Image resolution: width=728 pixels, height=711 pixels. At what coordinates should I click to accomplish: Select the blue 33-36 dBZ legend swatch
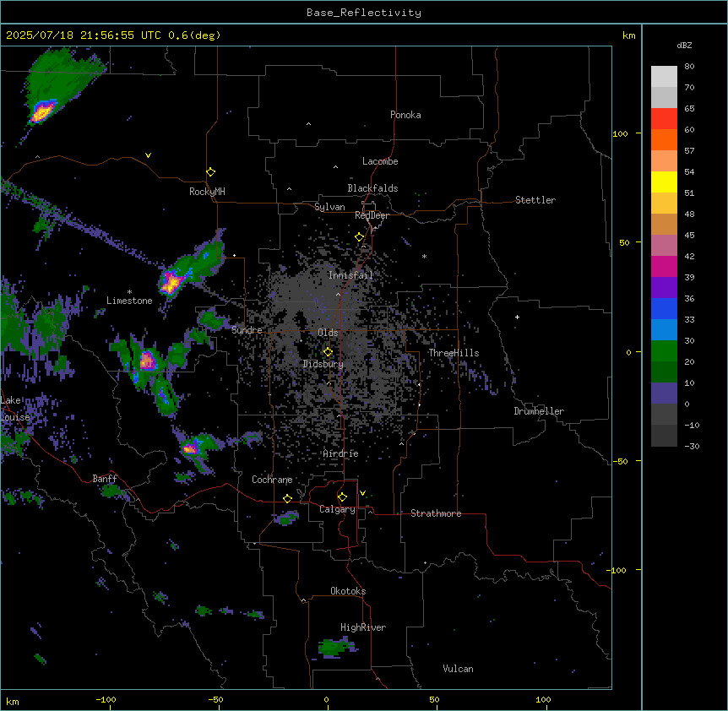(664, 308)
